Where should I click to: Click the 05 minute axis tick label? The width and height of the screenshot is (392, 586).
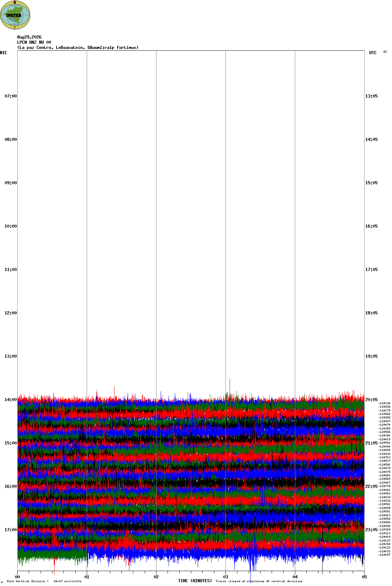364,577
